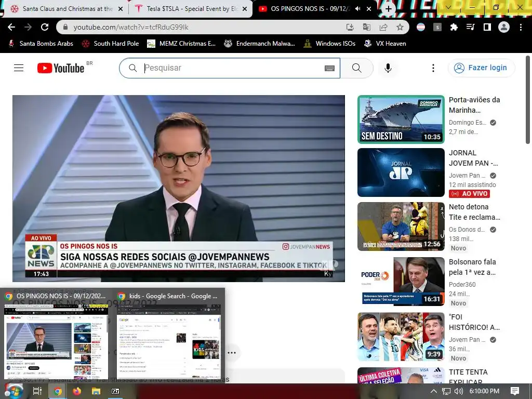Open the Porta-aviões da Marinha title

click(474, 105)
